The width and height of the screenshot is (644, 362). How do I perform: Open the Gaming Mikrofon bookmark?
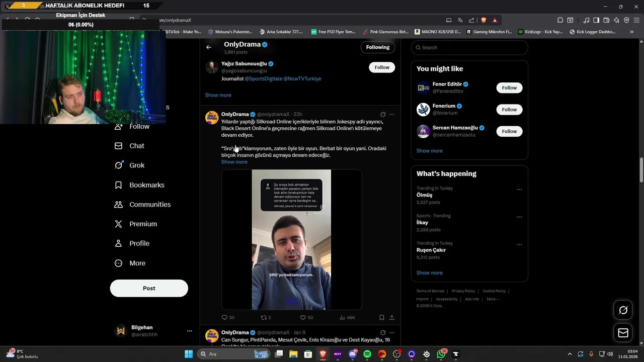click(489, 32)
